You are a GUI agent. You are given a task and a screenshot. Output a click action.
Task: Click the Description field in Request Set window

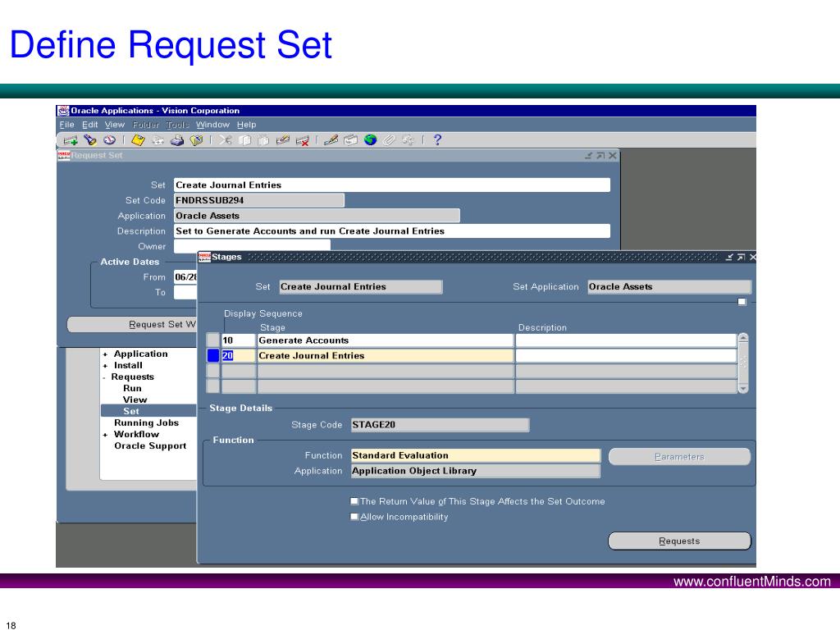391,231
